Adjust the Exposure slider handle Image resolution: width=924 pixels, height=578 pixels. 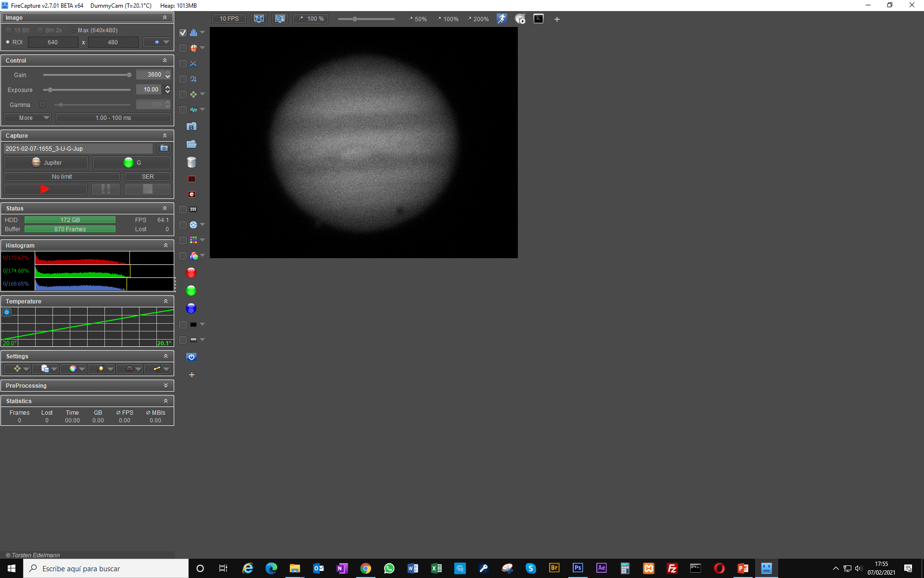(50, 90)
